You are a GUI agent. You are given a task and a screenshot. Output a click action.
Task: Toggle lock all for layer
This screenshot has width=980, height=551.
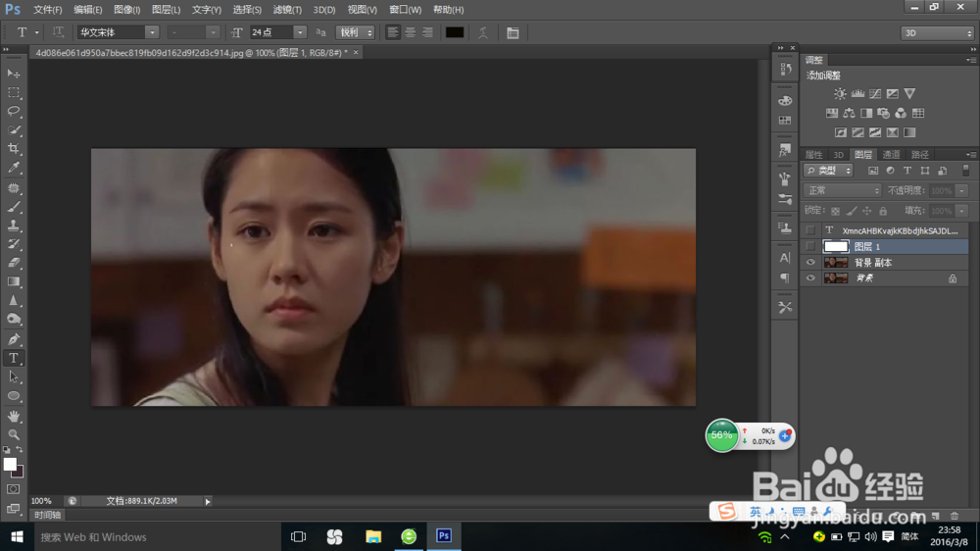point(883,211)
